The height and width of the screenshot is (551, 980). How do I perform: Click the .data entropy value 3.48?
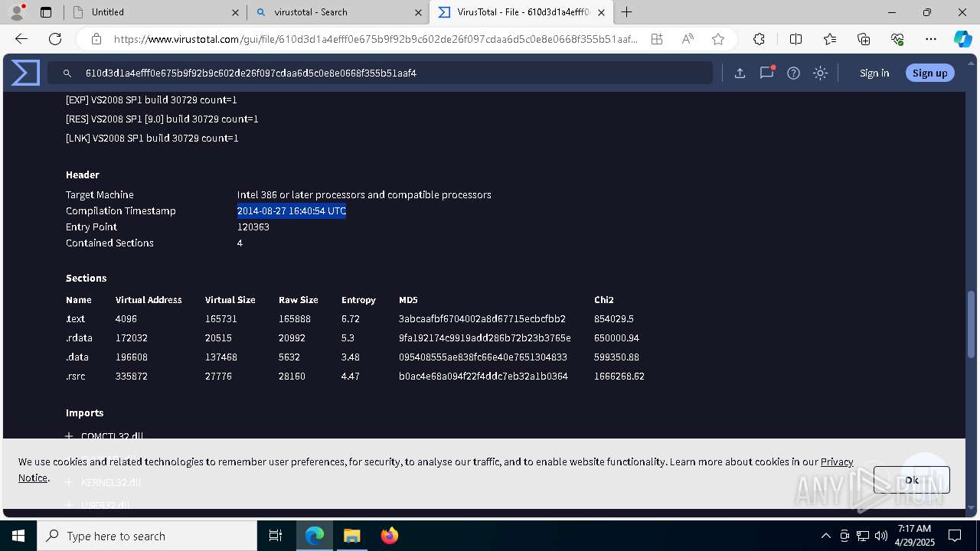tap(351, 357)
